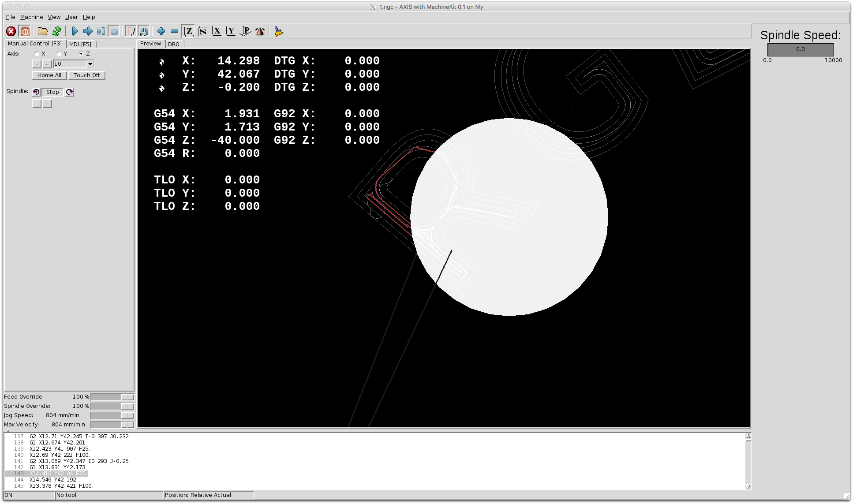Toggle the Emergency Stop button

pos(11,31)
